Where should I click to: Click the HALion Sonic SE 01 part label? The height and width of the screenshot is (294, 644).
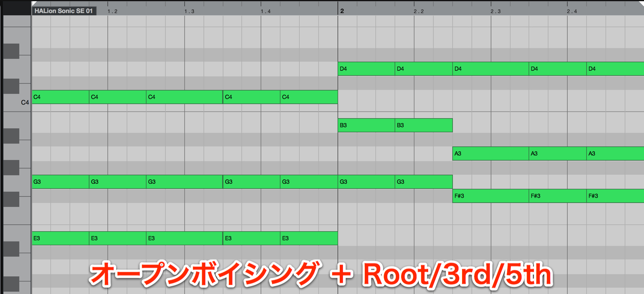click(x=63, y=11)
